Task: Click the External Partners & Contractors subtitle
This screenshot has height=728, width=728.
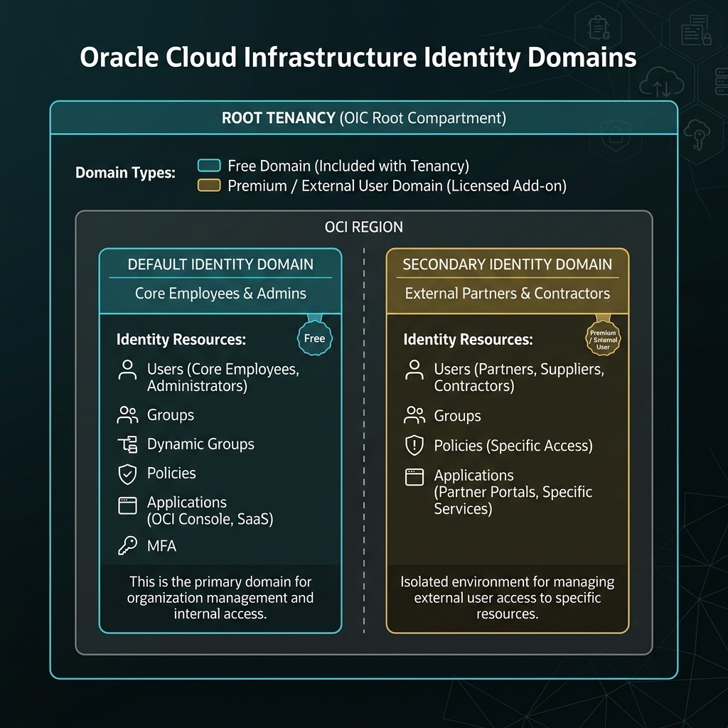Action: [508, 294]
